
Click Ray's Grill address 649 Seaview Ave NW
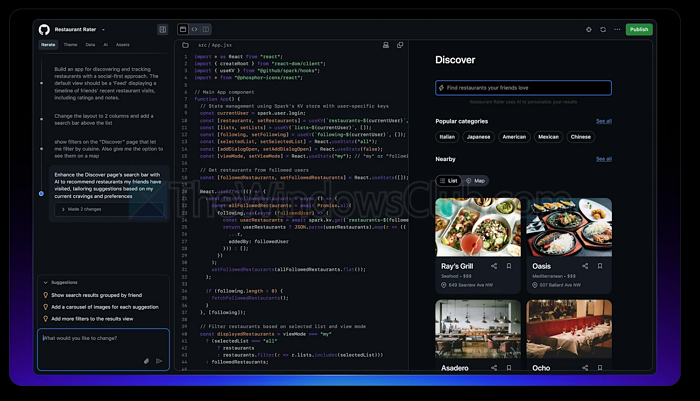pos(467,285)
